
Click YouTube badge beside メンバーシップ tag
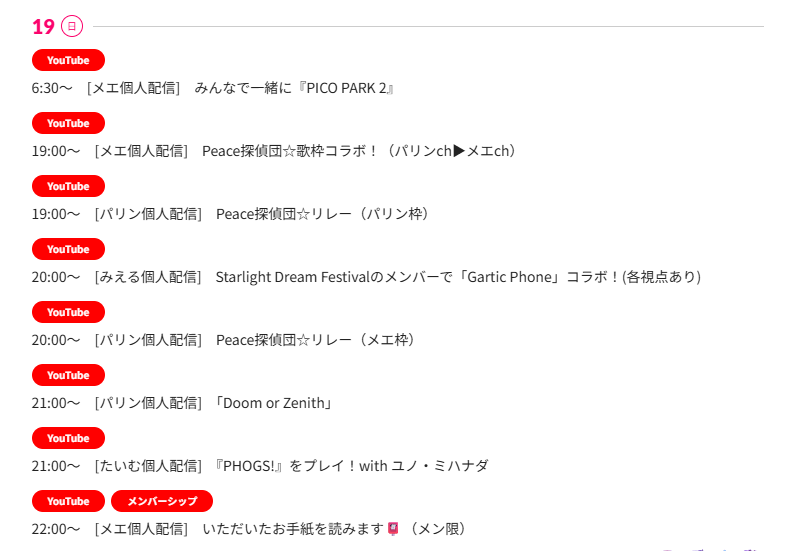(x=68, y=501)
